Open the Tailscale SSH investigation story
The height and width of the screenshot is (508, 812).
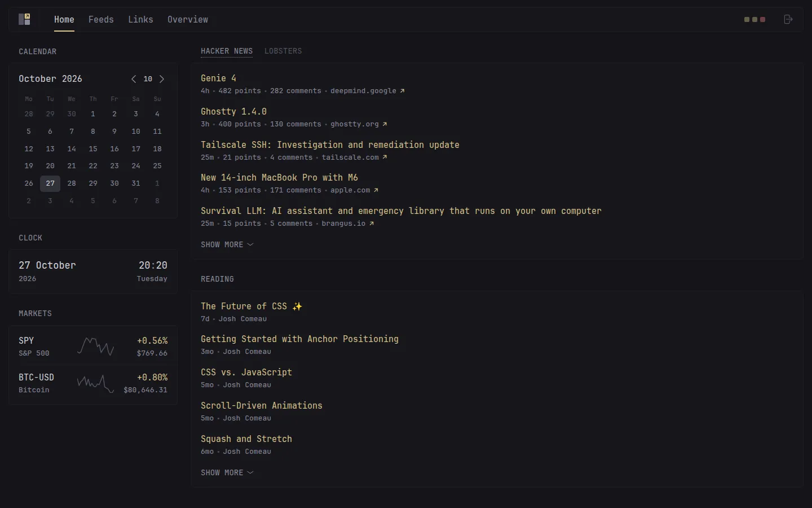point(330,145)
